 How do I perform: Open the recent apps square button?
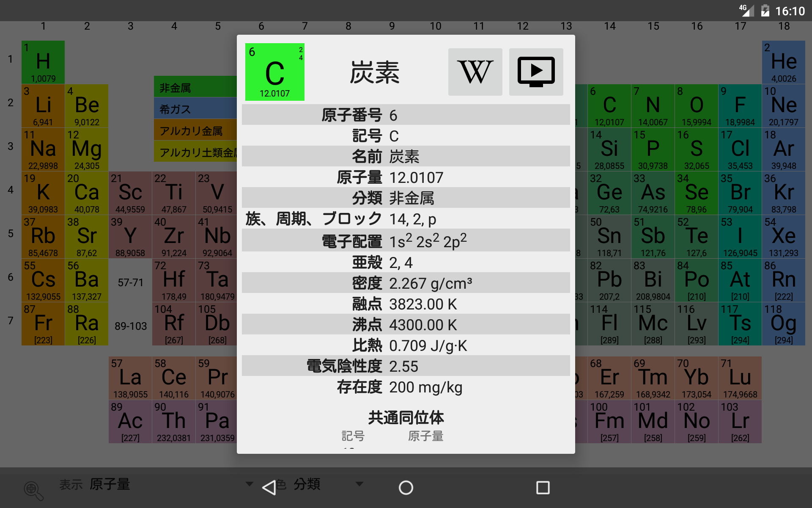[x=543, y=488]
